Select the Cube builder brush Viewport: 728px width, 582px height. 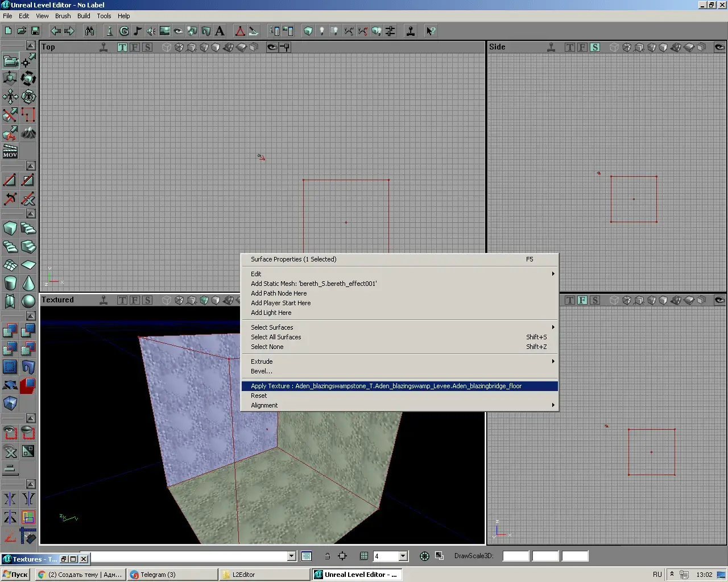coord(10,228)
